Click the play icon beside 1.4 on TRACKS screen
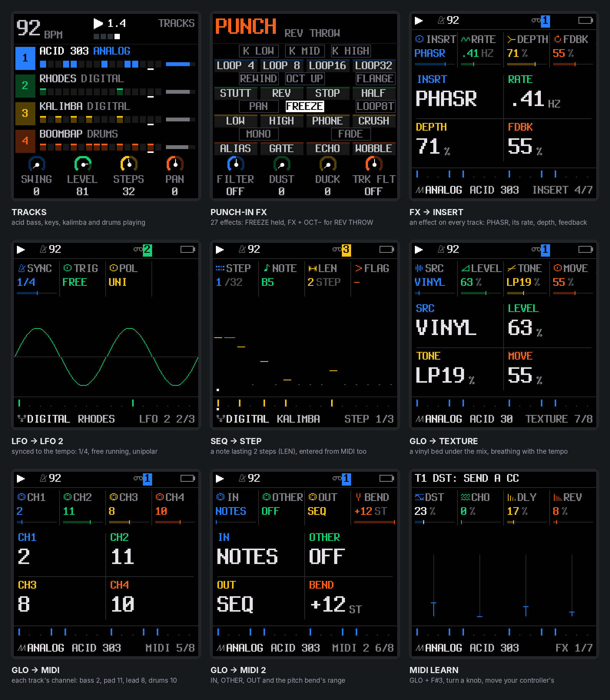 pos(98,23)
